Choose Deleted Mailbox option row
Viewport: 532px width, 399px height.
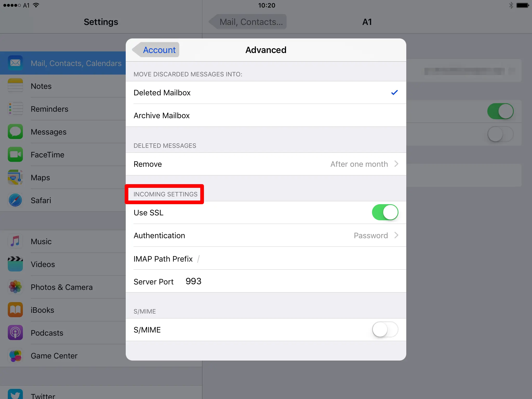tap(265, 93)
